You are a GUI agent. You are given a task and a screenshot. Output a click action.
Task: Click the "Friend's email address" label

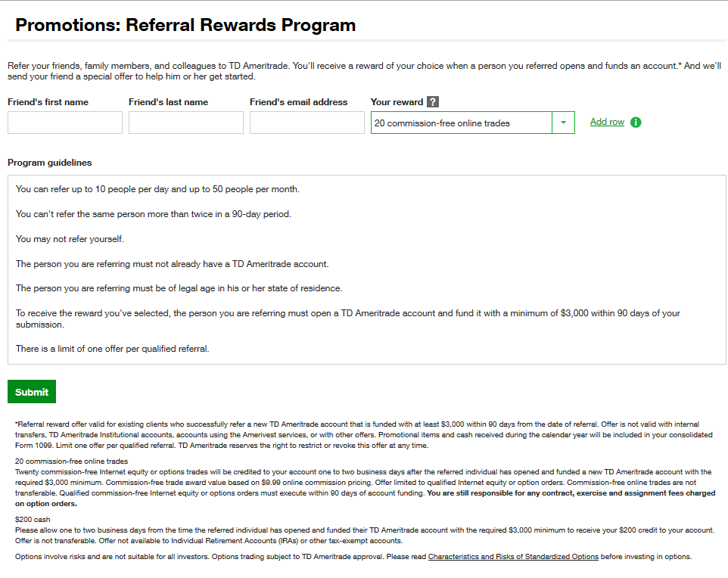click(298, 102)
